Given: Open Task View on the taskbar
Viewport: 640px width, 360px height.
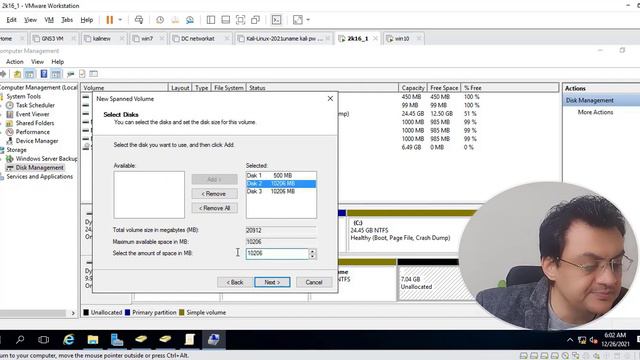Looking at the screenshot, I should coord(43,340).
